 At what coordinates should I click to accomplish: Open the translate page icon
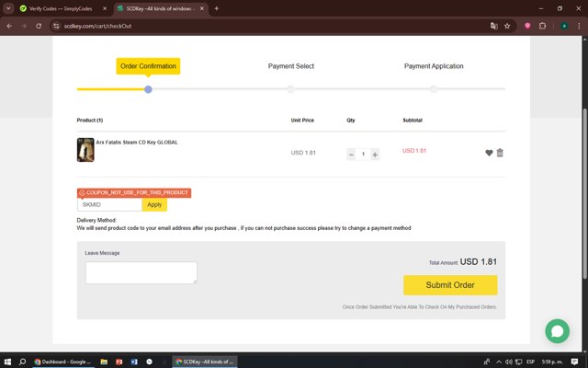point(494,26)
